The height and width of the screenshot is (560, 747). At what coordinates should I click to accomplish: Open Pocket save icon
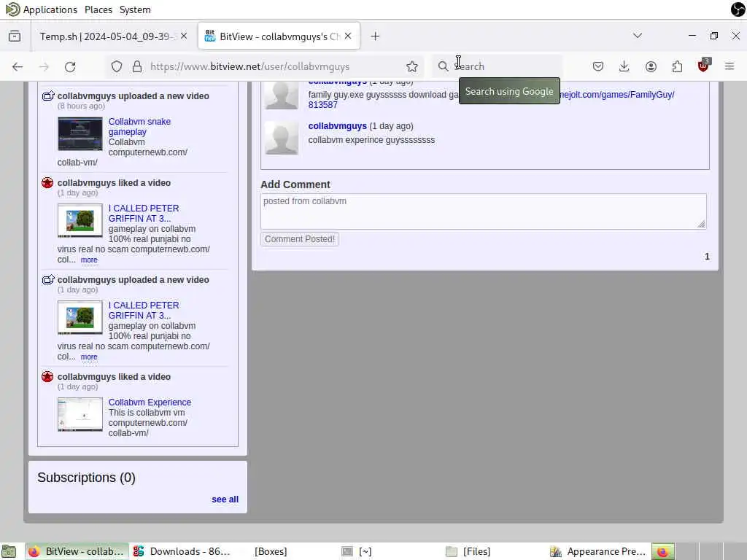coord(598,66)
